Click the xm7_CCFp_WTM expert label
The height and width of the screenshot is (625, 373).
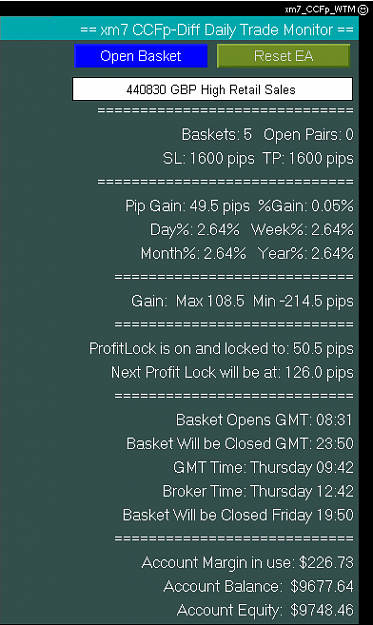point(320,10)
